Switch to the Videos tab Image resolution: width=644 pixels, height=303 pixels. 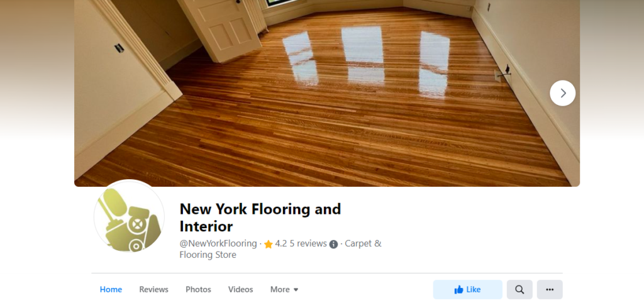[x=241, y=289]
